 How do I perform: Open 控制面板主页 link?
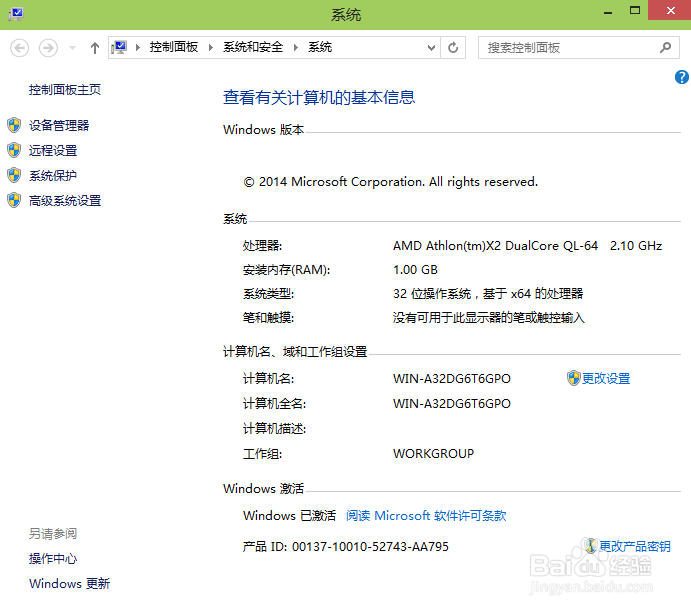(65, 90)
